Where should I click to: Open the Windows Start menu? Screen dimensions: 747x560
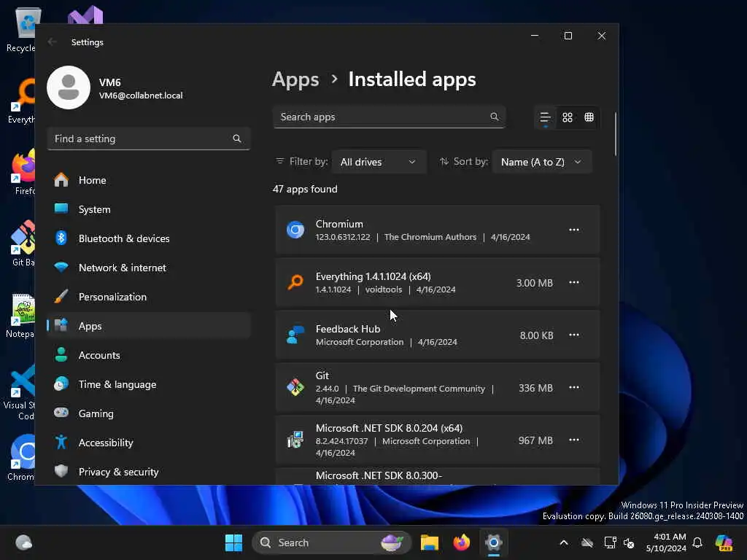(233, 542)
